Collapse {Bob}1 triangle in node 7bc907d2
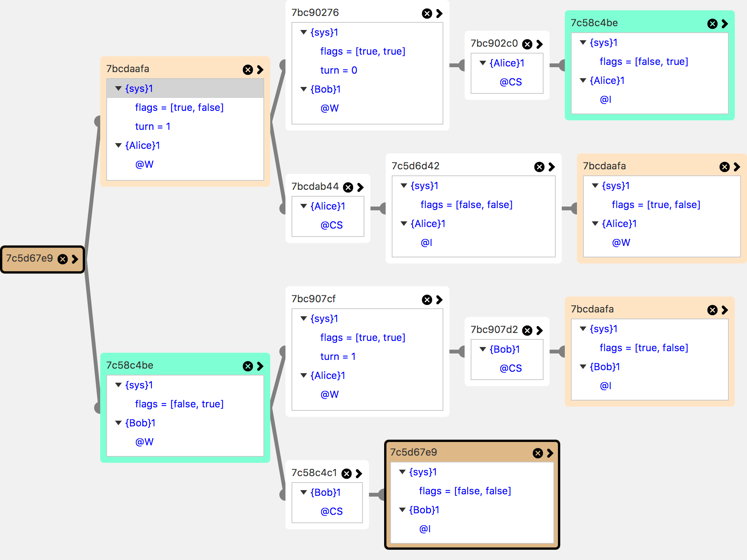This screenshot has height=560, width=747. coord(483,349)
